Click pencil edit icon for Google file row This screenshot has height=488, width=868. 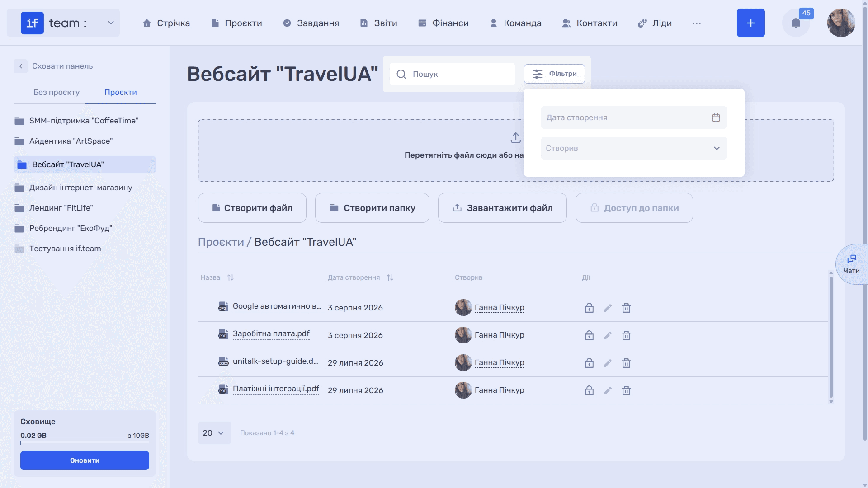(x=608, y=308)
